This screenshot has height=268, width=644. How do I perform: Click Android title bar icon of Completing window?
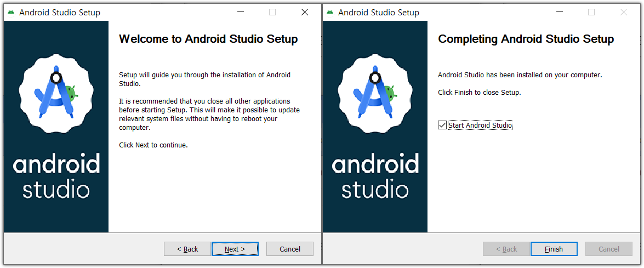330,12
